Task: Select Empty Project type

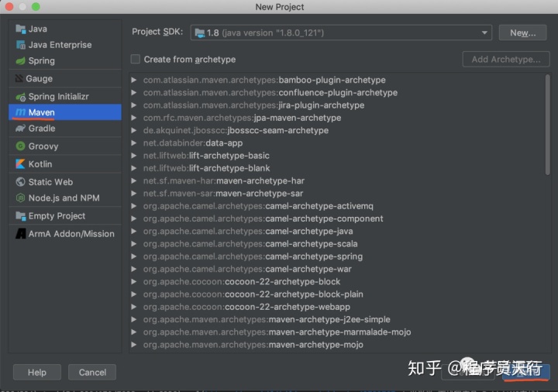Action: [65, 216]
